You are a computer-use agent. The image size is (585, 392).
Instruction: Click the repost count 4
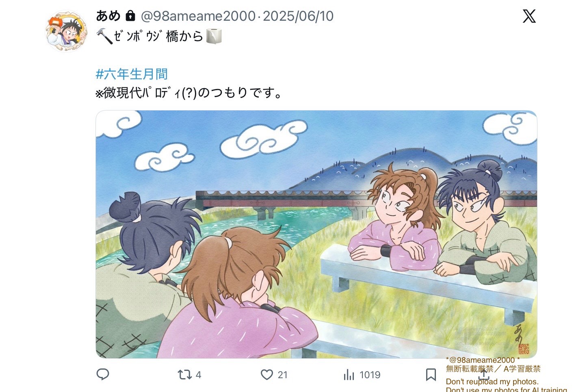click(198, 375)
